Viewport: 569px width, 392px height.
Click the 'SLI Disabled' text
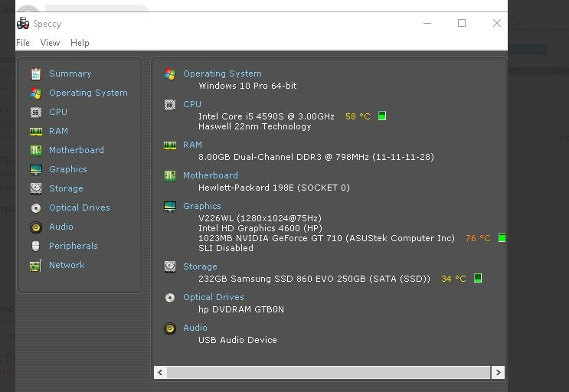226,248
